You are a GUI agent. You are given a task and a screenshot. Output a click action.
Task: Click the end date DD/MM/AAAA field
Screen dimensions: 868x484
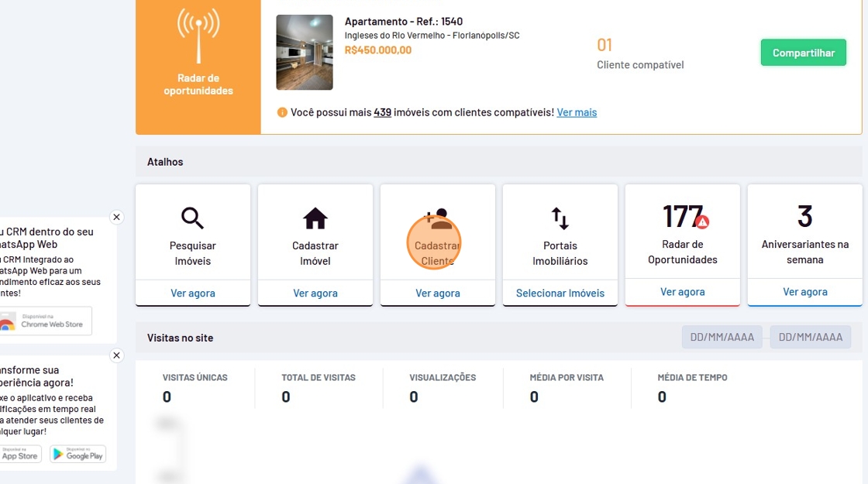(810, 338)
